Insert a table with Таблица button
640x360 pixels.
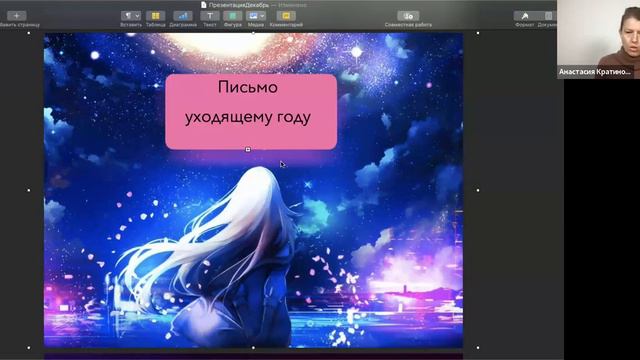[x=156, y=16]
